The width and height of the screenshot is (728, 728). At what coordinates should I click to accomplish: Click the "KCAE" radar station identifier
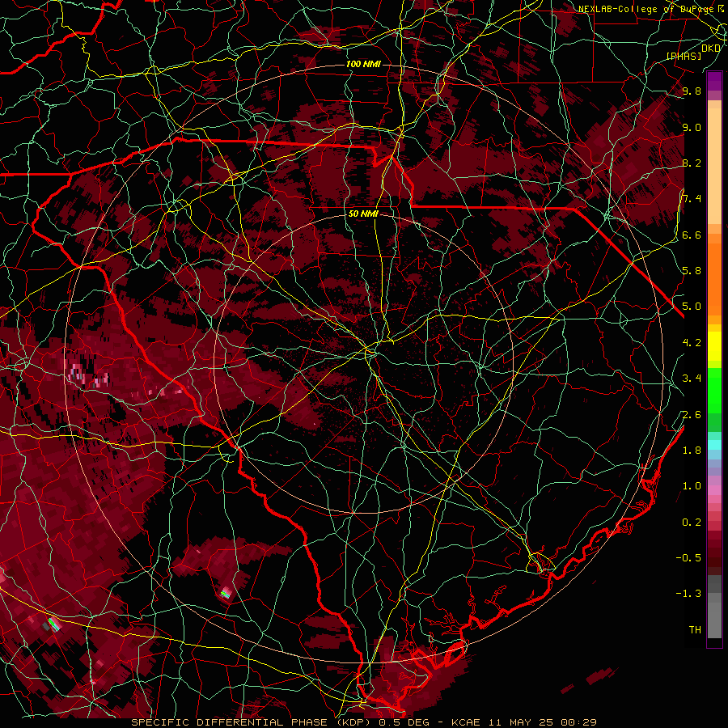[466, 722]
